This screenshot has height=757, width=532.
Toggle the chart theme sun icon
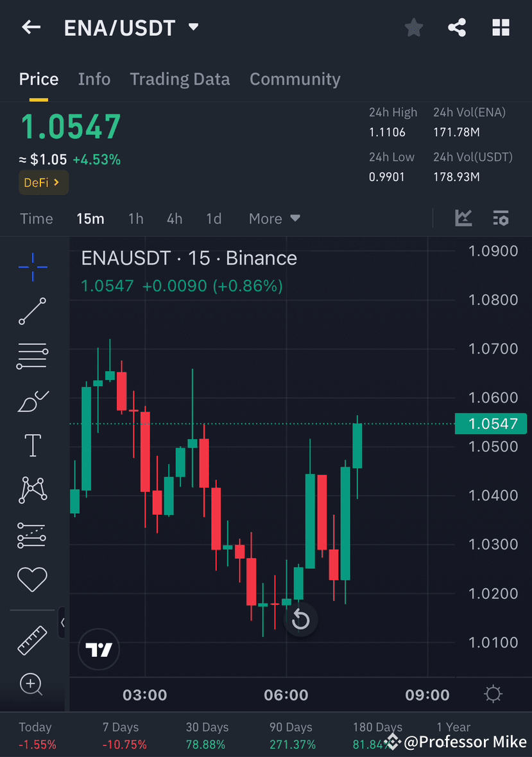click(x=492, y=694)
